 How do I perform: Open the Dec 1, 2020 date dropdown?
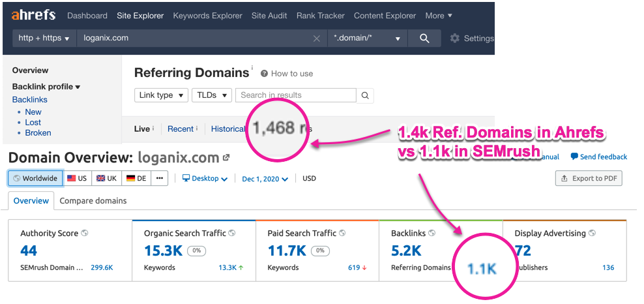[x=265, y=179]
